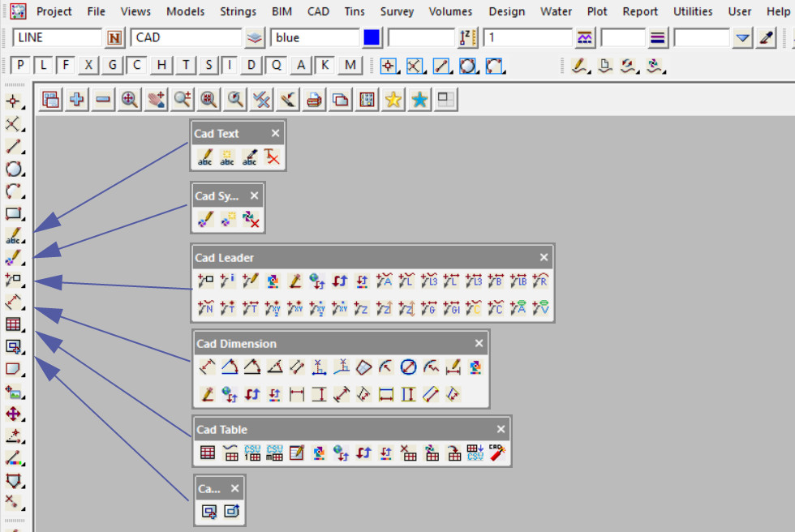Open model list icon beside CAD field

point(256,38)
